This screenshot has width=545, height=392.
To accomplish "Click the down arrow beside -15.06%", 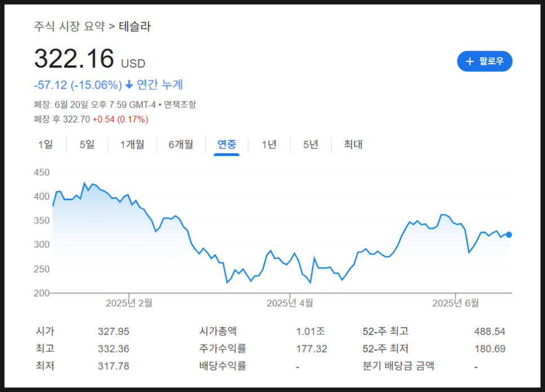I will click(x=129, y=85).
